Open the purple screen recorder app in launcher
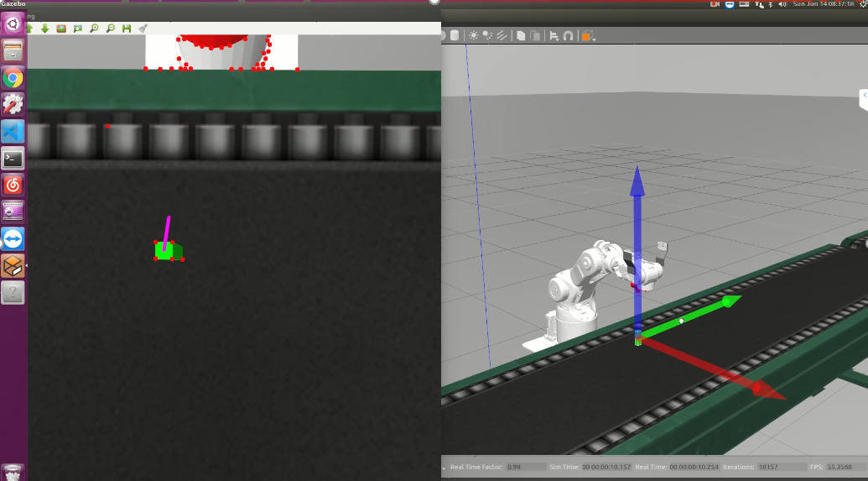 pos(13,212)
